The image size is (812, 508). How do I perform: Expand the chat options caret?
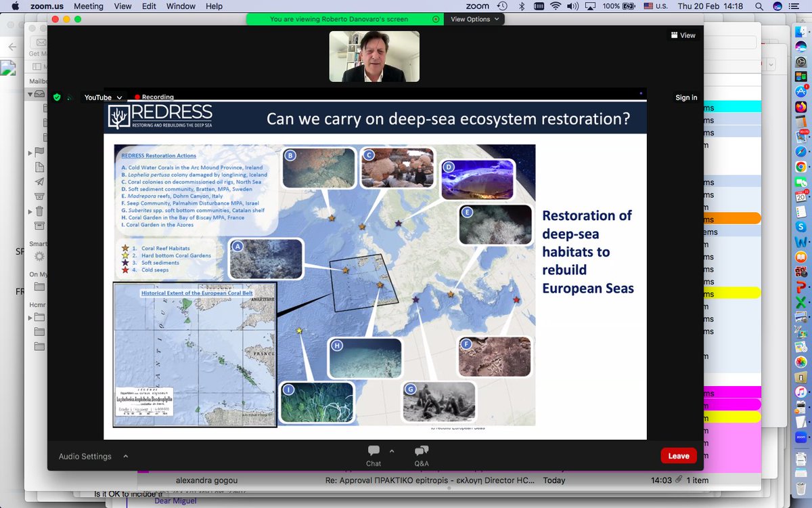[x=391, y=450]
